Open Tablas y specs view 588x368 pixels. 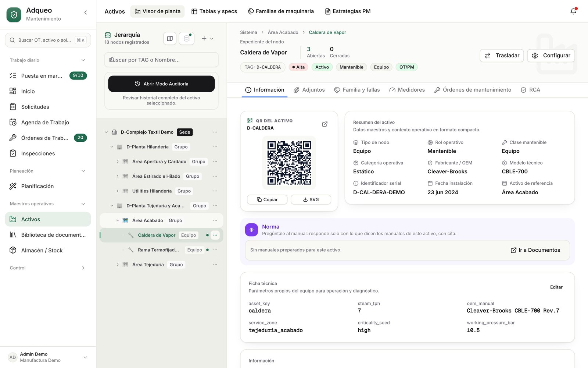point(214,11)
